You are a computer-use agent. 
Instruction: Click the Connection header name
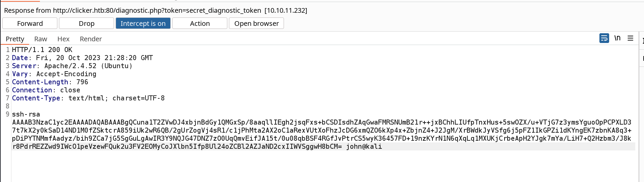point(32,90)
